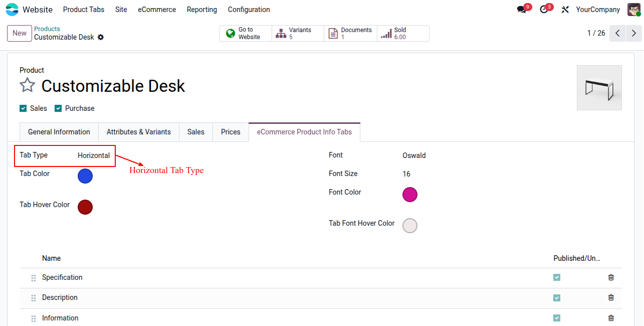The image size is (644, 326).
Task: Toggle published checkbox for Specification
Action: pos(557,277)
